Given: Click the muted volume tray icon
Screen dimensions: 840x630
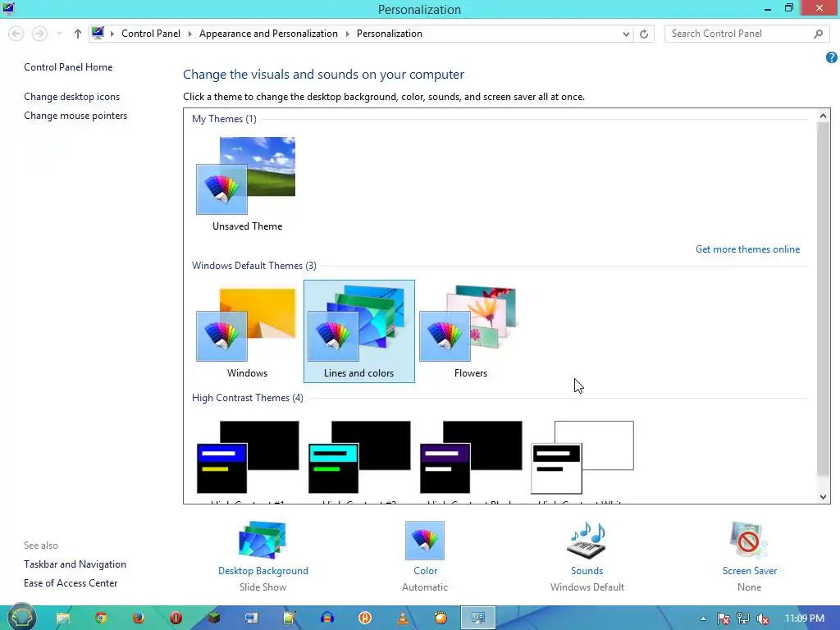Looking at the screenshot, I should tap(763, 619).
